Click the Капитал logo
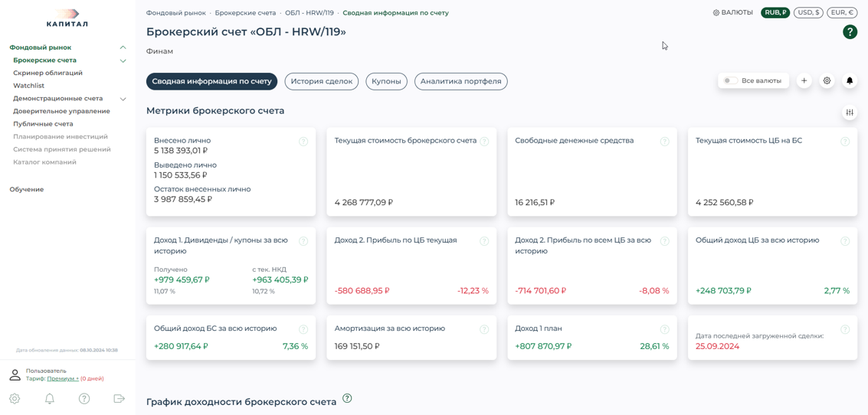The image size is (868, 415). [x=67, y=18]
